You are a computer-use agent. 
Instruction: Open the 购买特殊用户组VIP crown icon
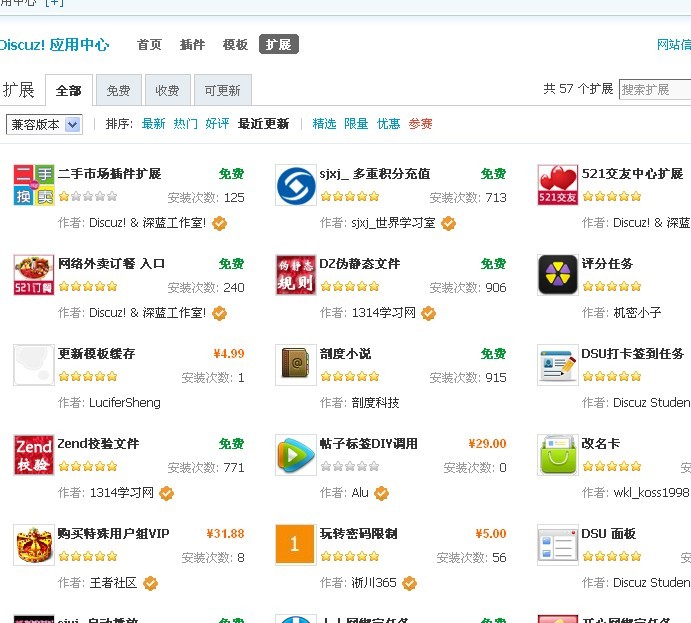click(33, 545)
